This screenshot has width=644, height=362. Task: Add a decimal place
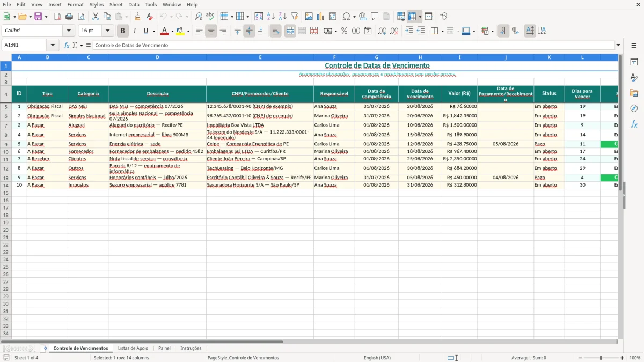click(383, 31)
